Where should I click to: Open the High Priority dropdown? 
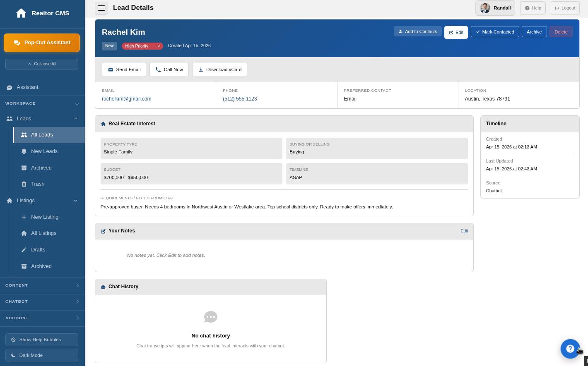click(x=142, y=46)
